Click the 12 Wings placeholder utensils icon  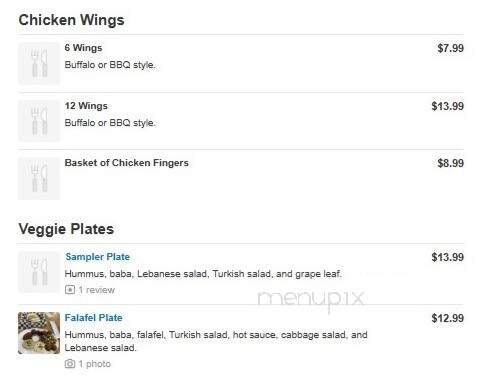coord(39,121)
